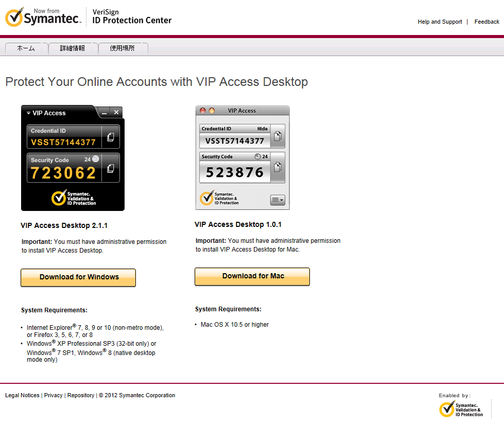This screenshot has width=504, height=425.
Task: Click the Symantec logo in the page header
Action: tap(43, 17)
